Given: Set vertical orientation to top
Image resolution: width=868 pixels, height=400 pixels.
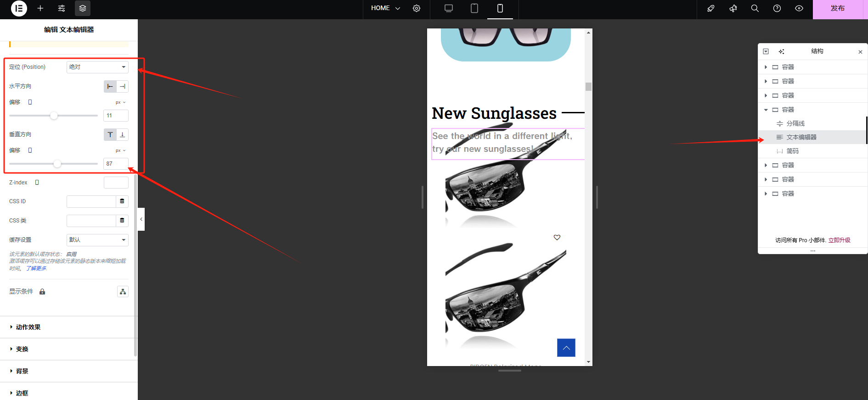Looking at the screenshot, I should (110, 134).
